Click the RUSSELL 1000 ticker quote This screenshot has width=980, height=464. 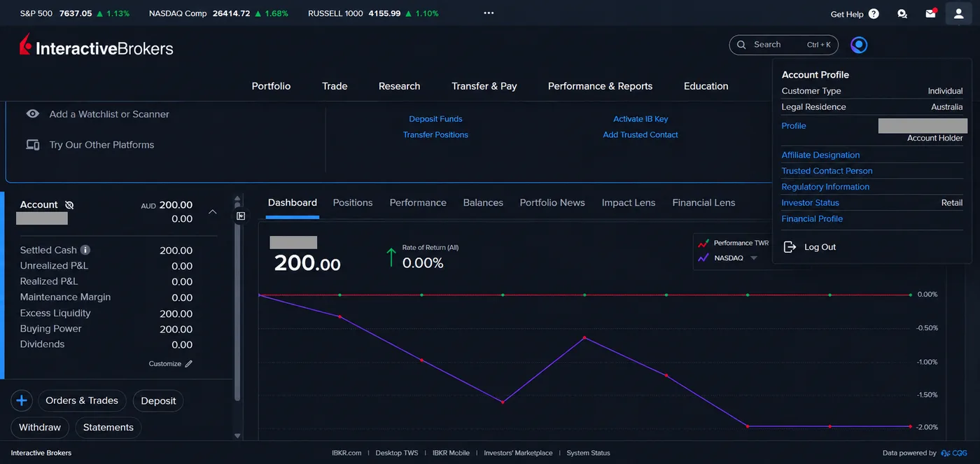point(373,13)
